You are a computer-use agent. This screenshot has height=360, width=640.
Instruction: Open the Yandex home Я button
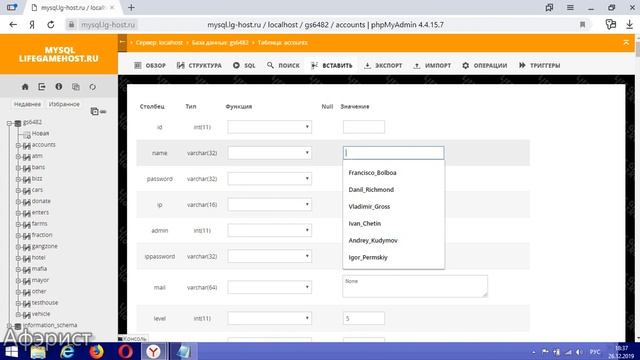point(32,24)
